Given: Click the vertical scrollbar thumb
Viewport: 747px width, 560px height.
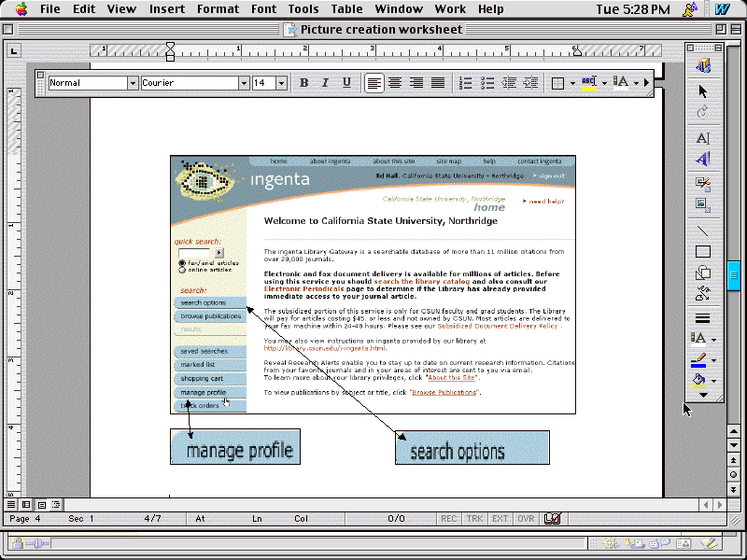Looking at the screenshot, I should point(734,275).
